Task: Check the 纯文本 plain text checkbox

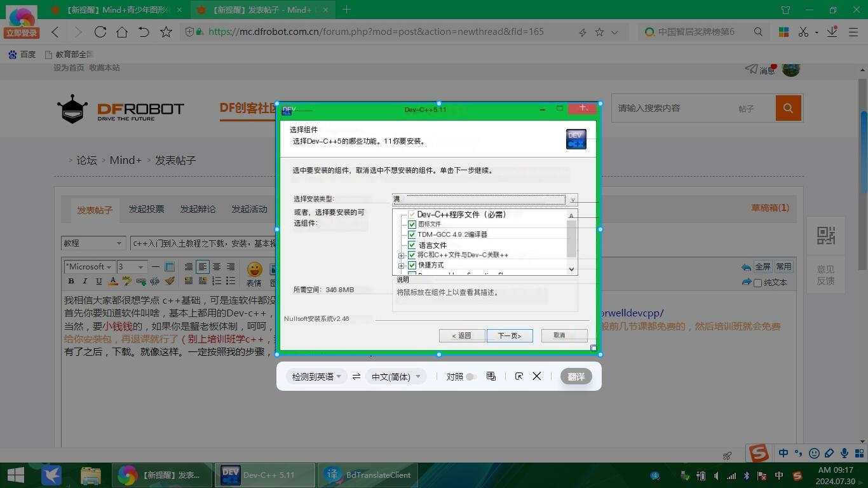Action: pyautogui.click(x=757, y=283)
